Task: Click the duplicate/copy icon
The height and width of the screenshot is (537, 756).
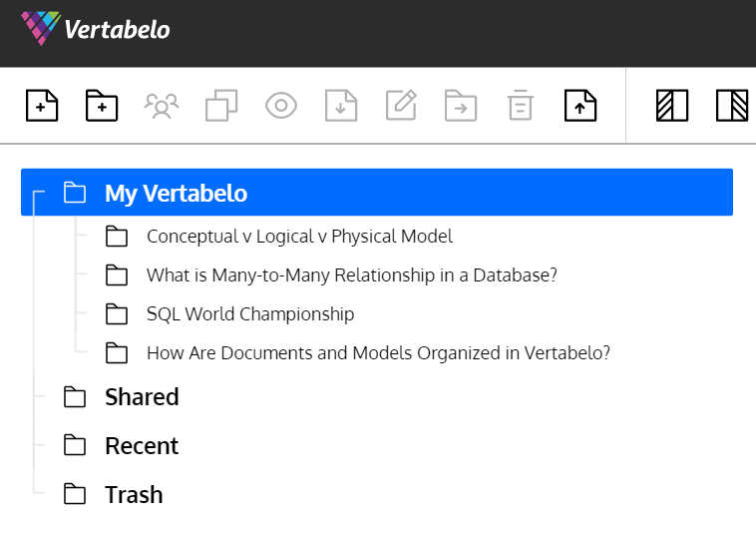Action: coord(221,105)
